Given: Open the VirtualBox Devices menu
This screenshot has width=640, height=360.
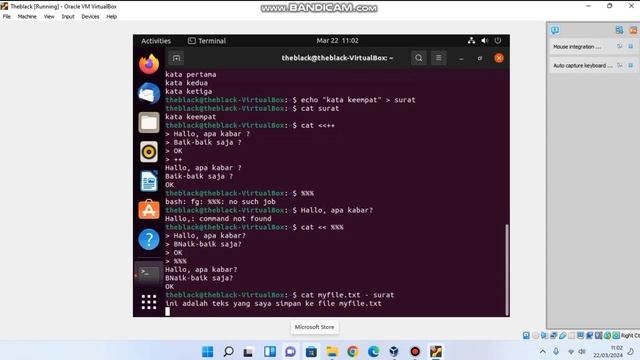Looking at the screenshot, I should [x=90, y=17].
